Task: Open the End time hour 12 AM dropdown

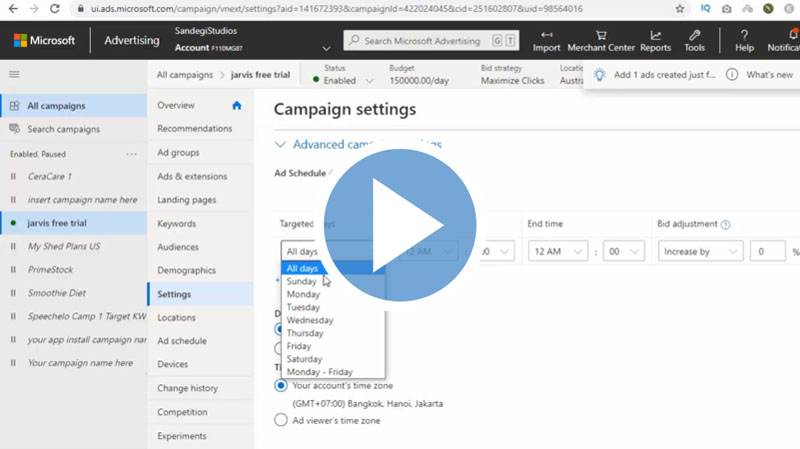Action: pyautogui.click(x=558, y=251)
